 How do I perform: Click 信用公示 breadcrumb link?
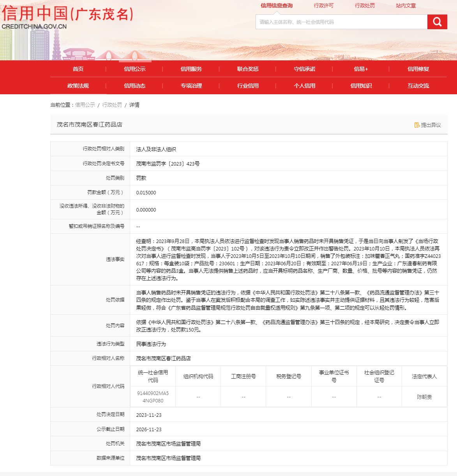(85, 105)
